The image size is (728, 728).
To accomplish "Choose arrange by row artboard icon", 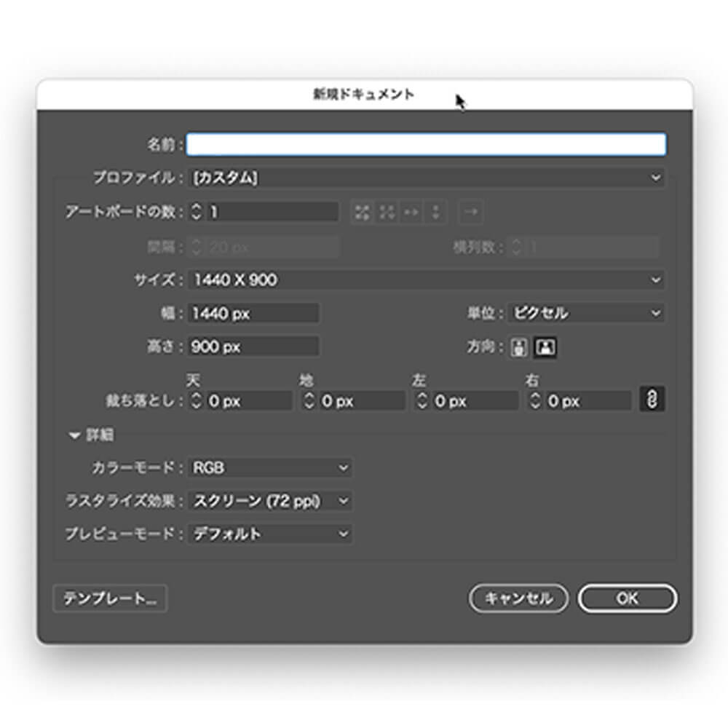I will point(412,212).
